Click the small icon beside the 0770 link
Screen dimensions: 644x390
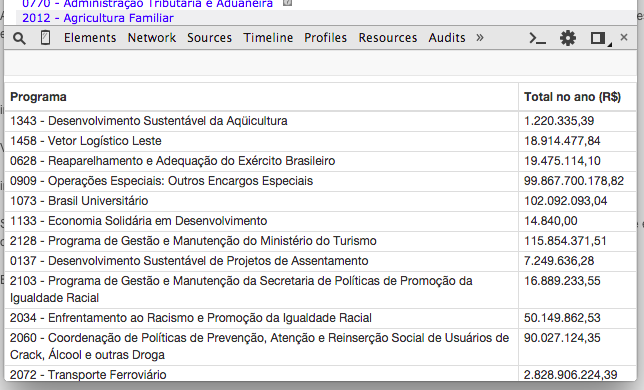[288, 2]
